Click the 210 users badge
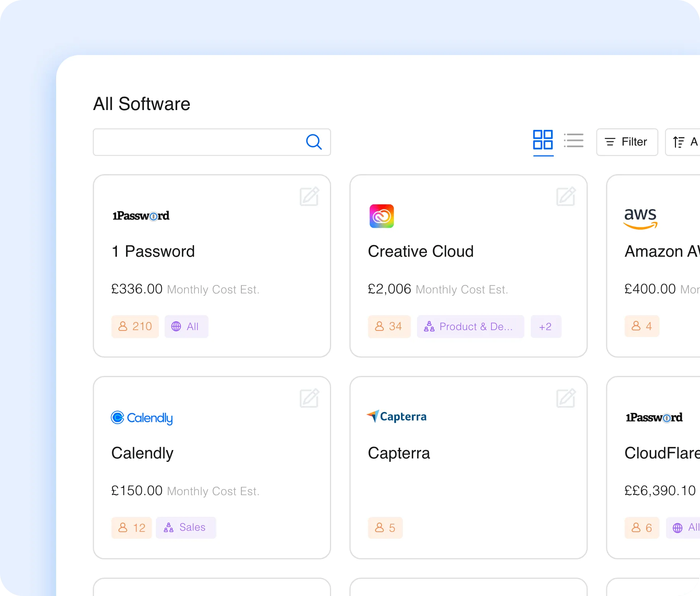The height and width of the screenshot is (596, 700). point(135,327)
